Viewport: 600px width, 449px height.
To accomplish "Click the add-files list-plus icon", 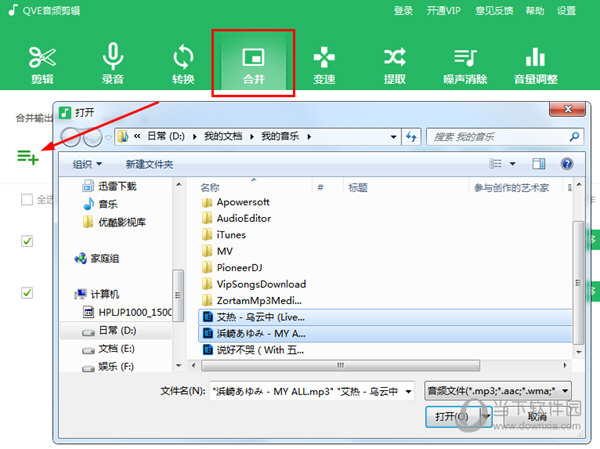I will pyautogui.click(x=28, y=157).
